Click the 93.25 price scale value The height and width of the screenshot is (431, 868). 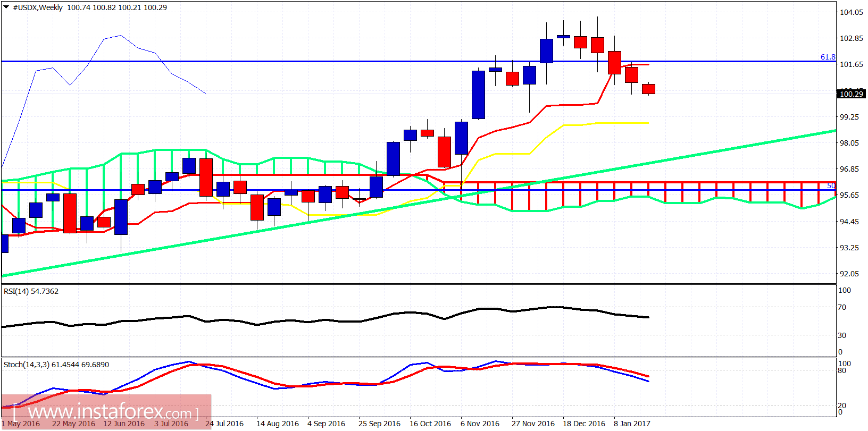click(849, 248)
